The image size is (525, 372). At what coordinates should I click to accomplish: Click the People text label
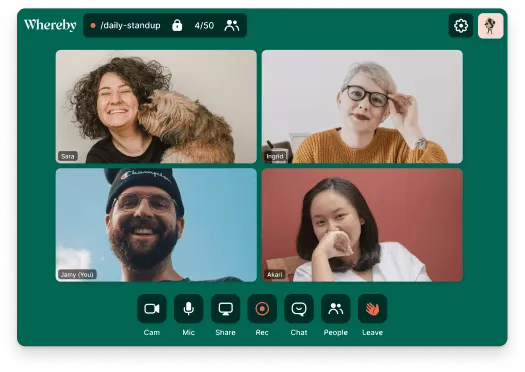[336, 332]
